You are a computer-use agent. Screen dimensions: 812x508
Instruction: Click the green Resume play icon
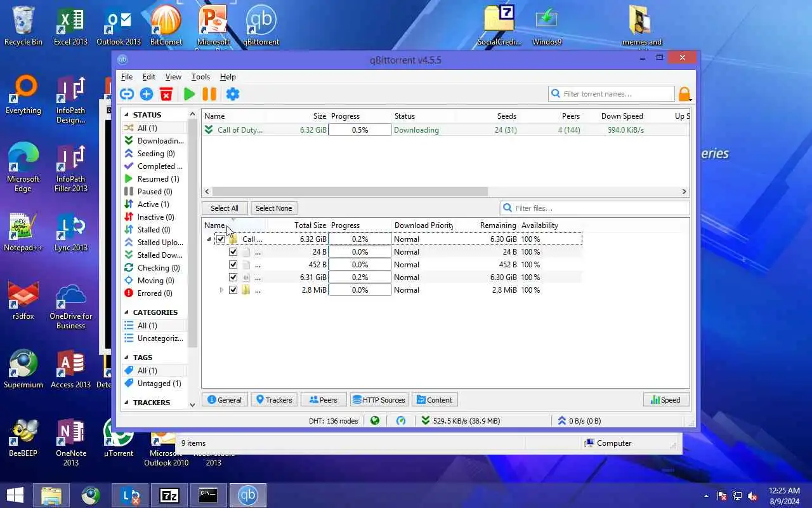(189, 94)
